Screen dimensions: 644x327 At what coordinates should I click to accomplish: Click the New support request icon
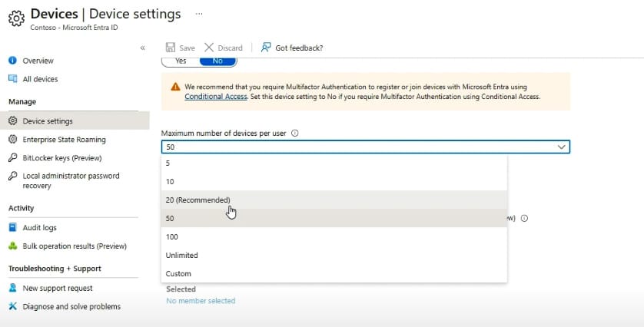coord(13,288)
